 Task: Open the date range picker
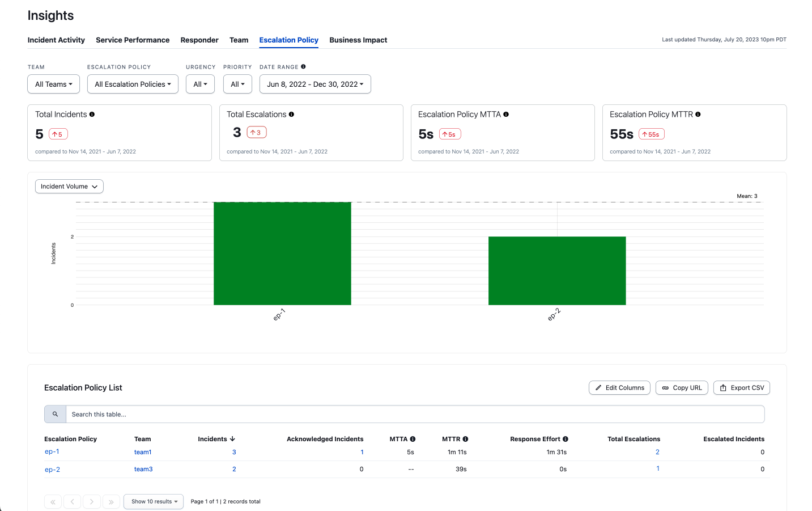click(315, 84)
